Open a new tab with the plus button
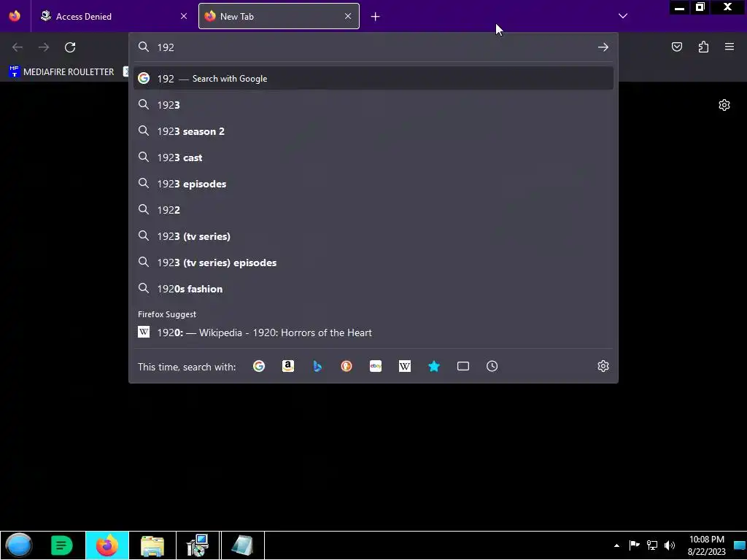Viewport: 747px width, 560px height. [x=376, y=17]
